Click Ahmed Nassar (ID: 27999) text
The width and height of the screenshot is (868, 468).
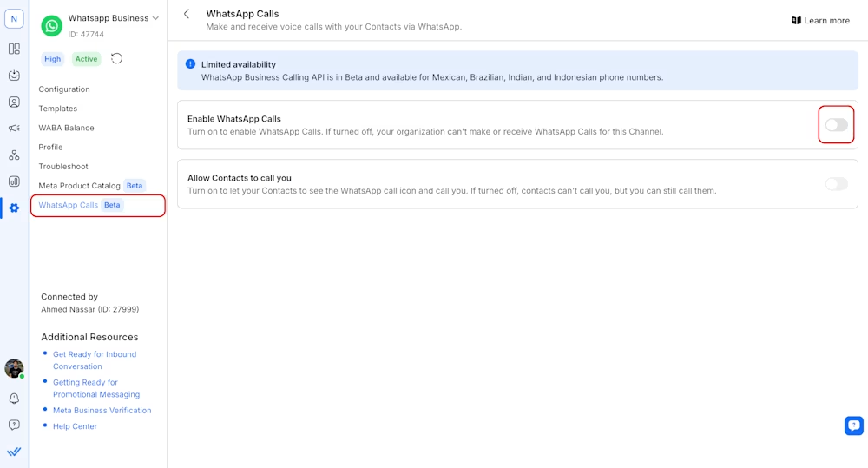click(89, 310)
